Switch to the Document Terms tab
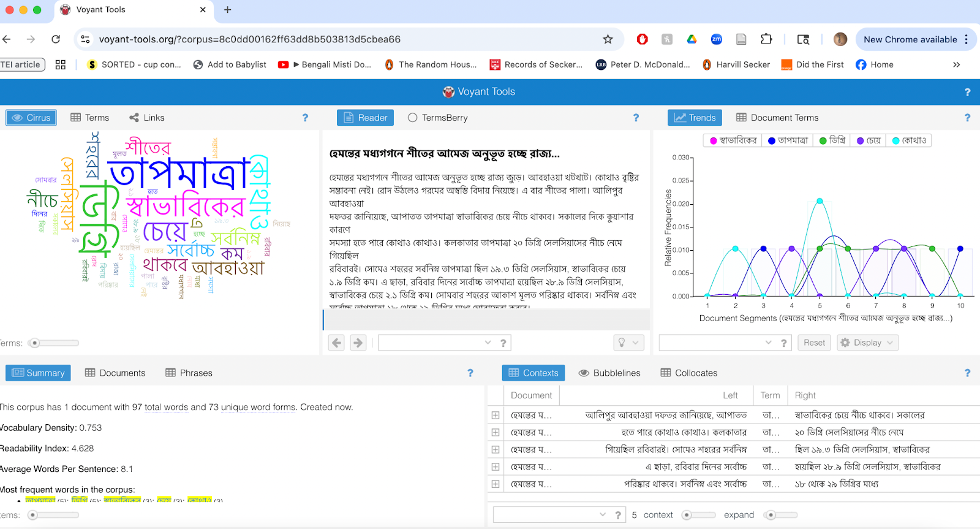Viewport: 980px width, 529px height. click(x=777, y=118)
